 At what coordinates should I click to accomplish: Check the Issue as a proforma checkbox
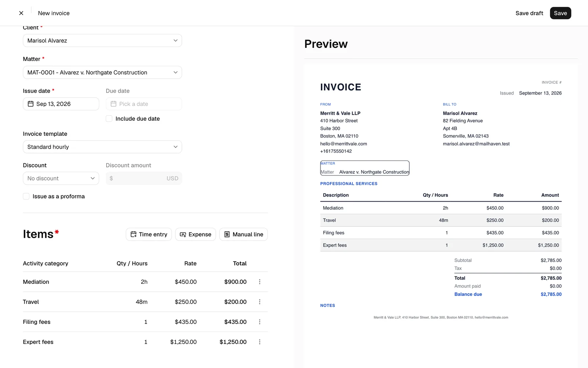pos(26,197)
